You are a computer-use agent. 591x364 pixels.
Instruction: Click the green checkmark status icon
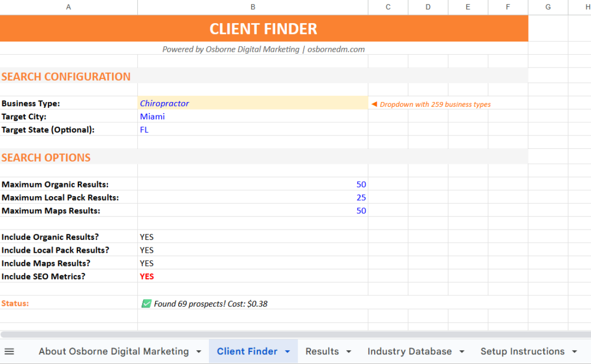tap(147, 303)
